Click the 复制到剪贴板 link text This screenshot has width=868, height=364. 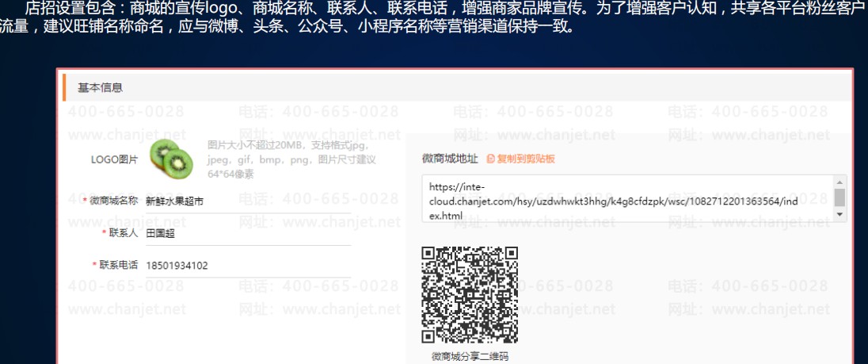(x=525, y=159)
